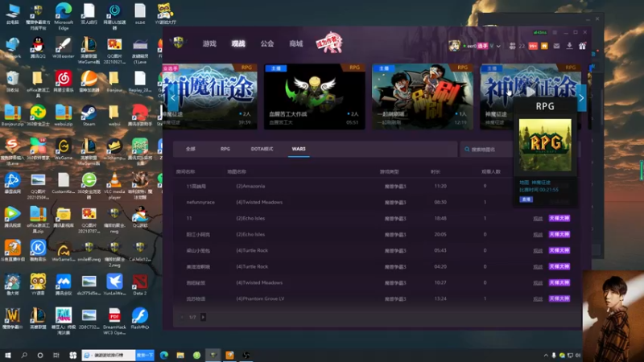Open the mail envelope icon
644x362 pixels.
click(x=556, y=46)
